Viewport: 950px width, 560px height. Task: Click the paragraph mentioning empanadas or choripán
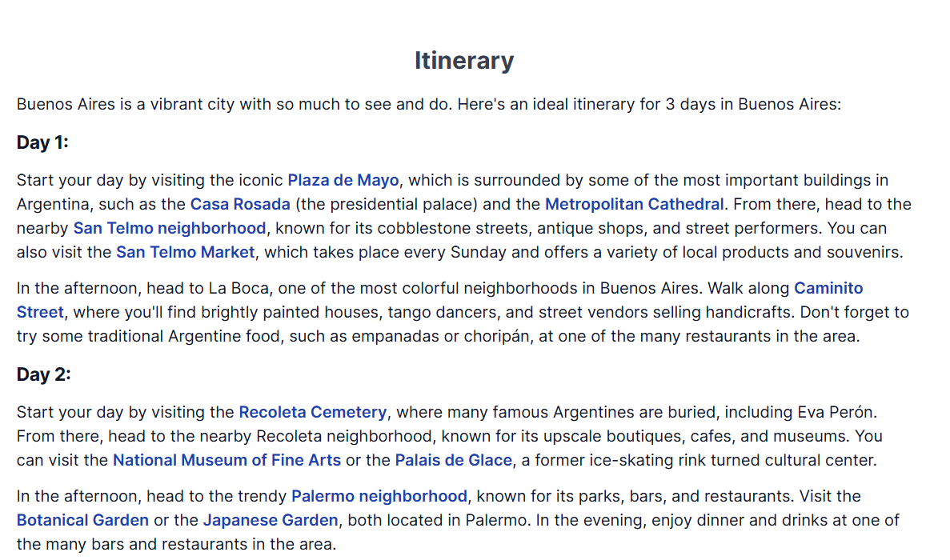(463, 312)
